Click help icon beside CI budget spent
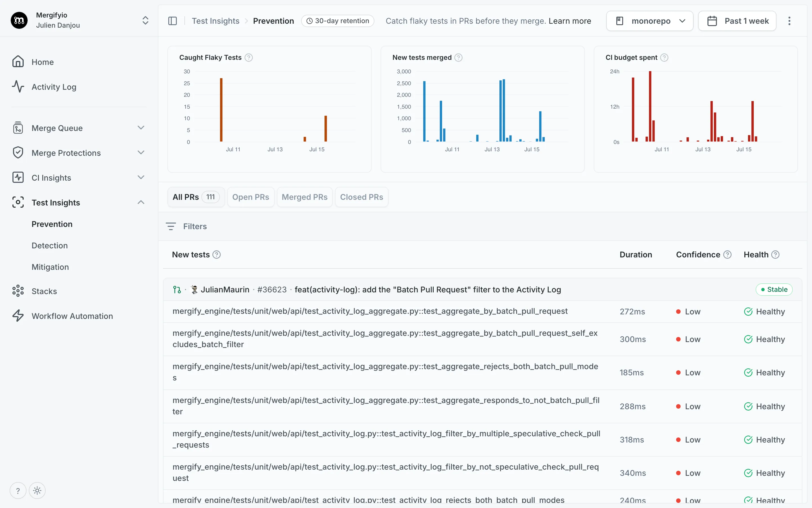This screenshot has width=812, height=508. [x=664, y=58]
